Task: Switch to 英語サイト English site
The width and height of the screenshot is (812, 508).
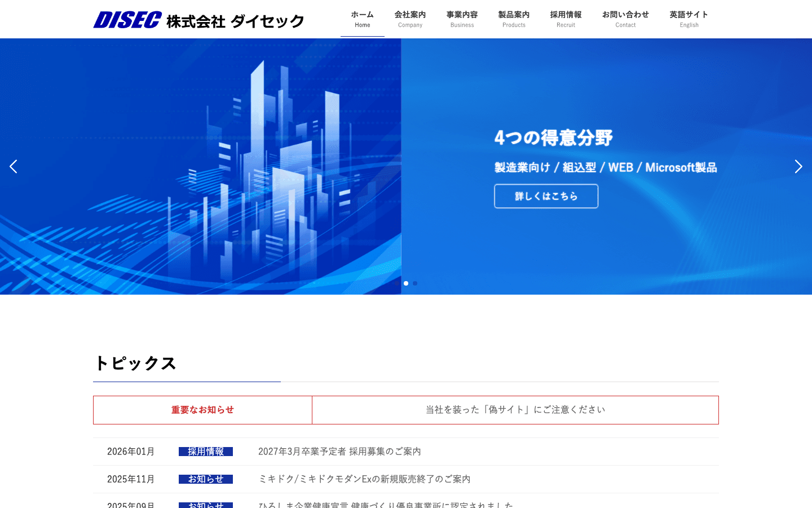Action: [689, 19]
